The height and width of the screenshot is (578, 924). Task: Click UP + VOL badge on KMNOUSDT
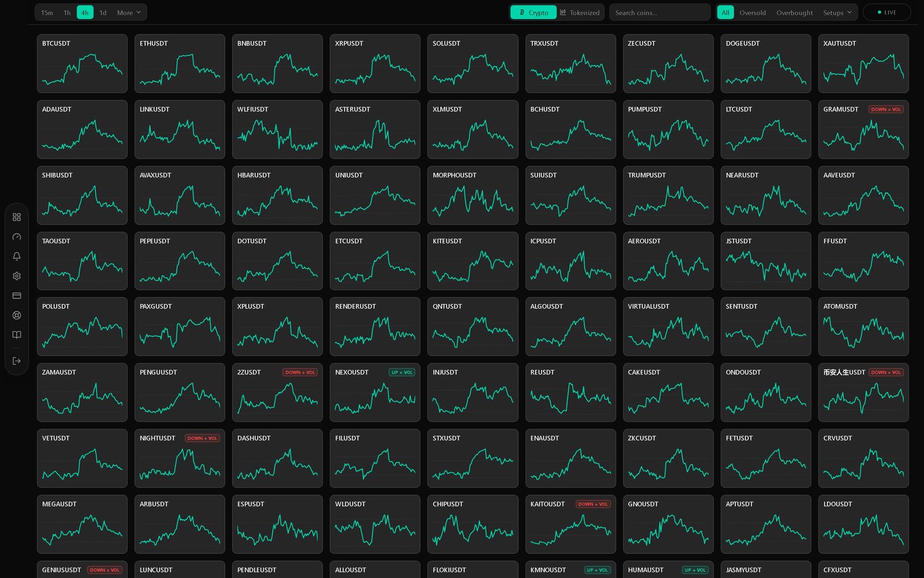coord(597,570)
